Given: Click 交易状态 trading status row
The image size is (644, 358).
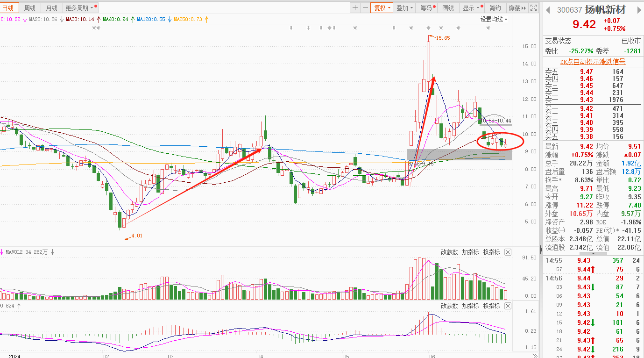Looking at the screenshot, I should pos(593,41).
